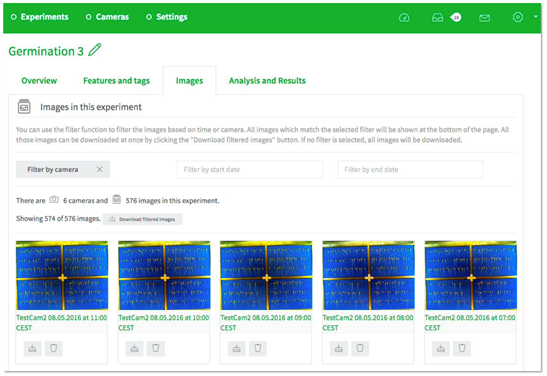
Task: Clear the Filter by camera selection
Action: tap(99, 169)
